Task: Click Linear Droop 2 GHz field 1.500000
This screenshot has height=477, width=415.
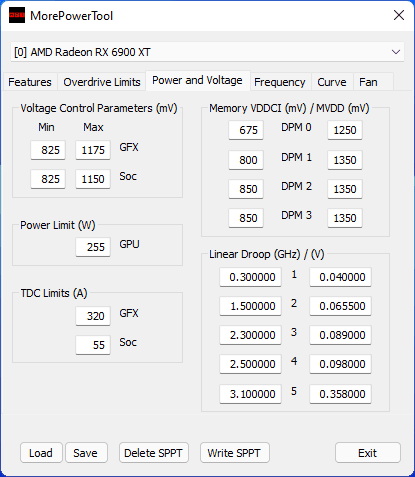Action: (x=250, y=306)
